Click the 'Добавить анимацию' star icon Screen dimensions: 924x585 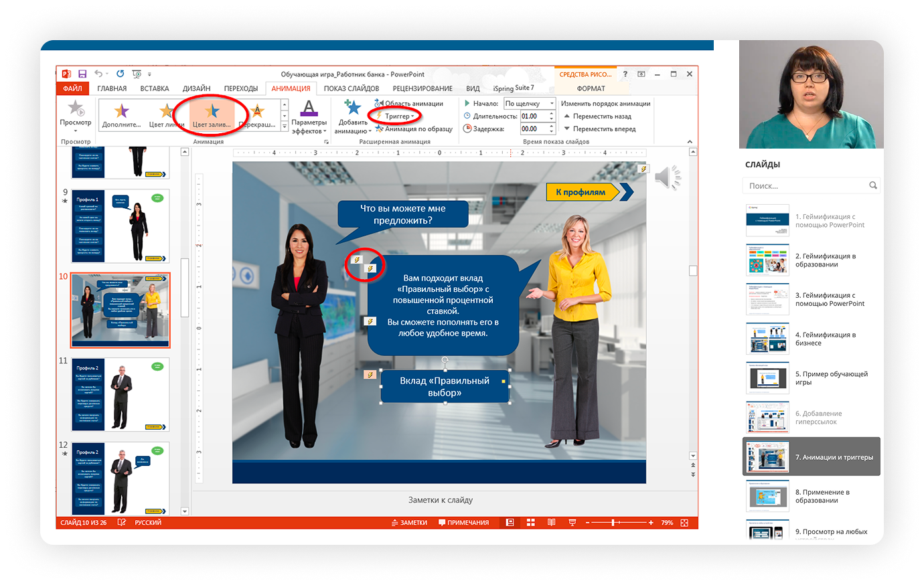352,107
